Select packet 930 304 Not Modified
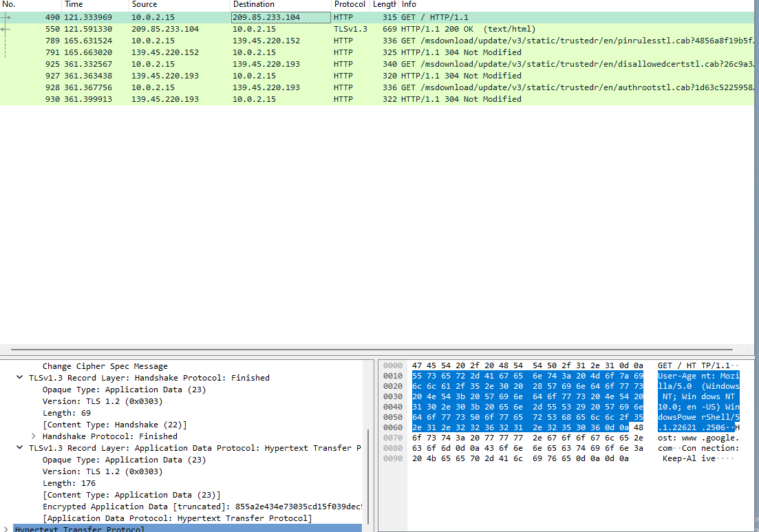 pyautogui.click(x=377, y=99)
